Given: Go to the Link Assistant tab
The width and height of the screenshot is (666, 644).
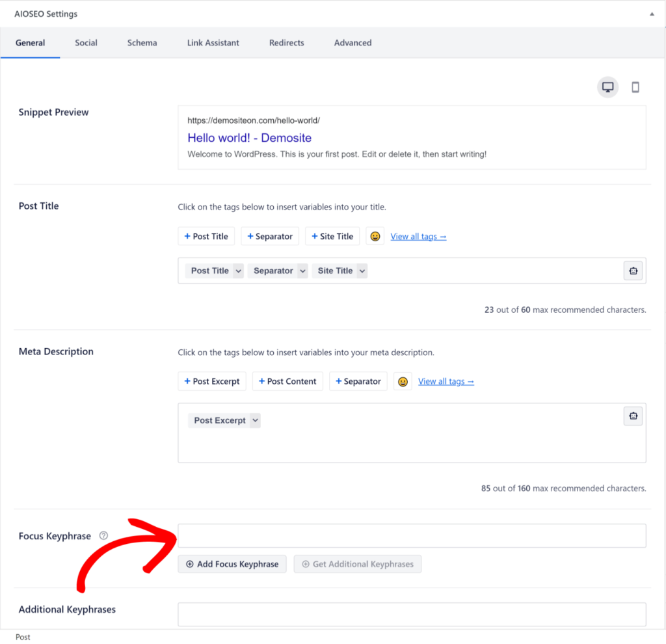Looking at the screenshot, I should (213, 43).
